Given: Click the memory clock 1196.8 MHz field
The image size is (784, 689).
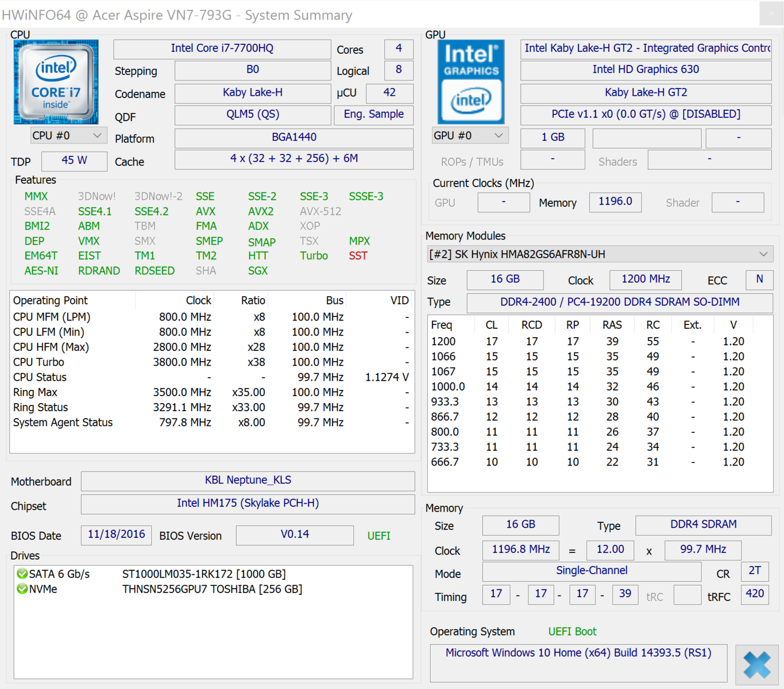Looking at the screenshot, I should click(x=521, y=550).
